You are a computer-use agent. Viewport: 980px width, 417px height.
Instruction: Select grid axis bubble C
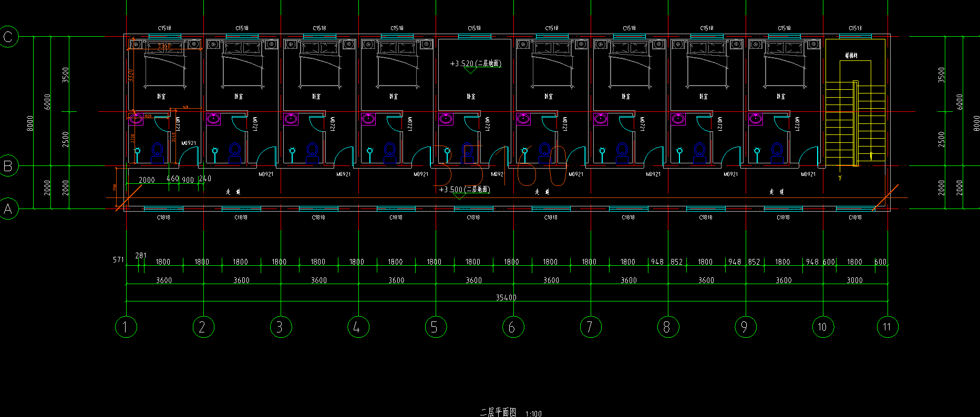pyautogui.click(x=8, y=37)
